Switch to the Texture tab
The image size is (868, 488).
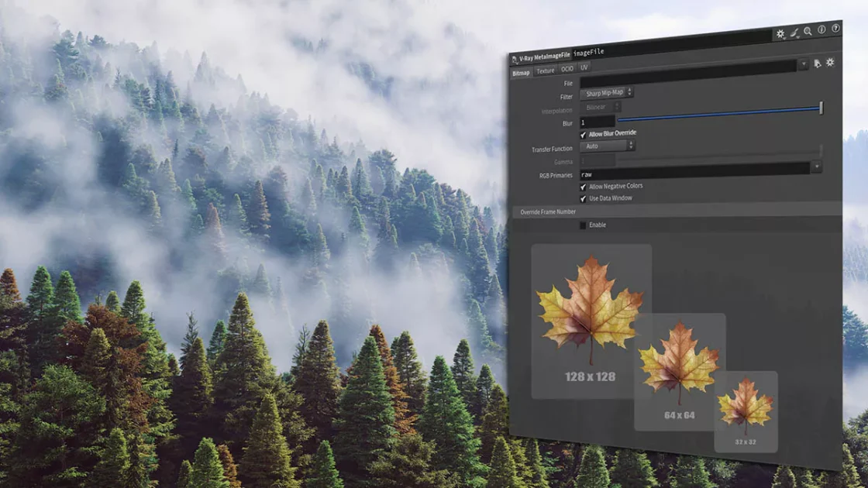[x=545, y=69]
